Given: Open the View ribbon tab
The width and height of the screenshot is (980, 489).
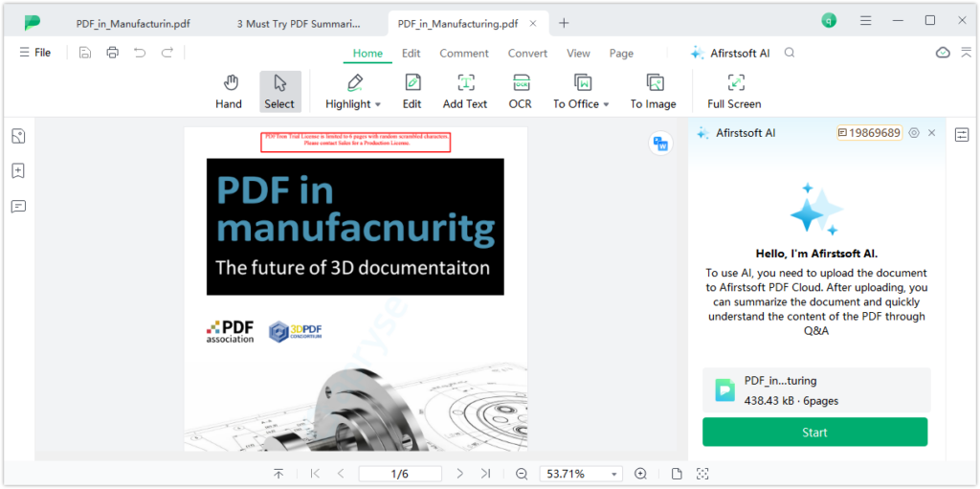Looking at the screenshot, I should (578, 54).
